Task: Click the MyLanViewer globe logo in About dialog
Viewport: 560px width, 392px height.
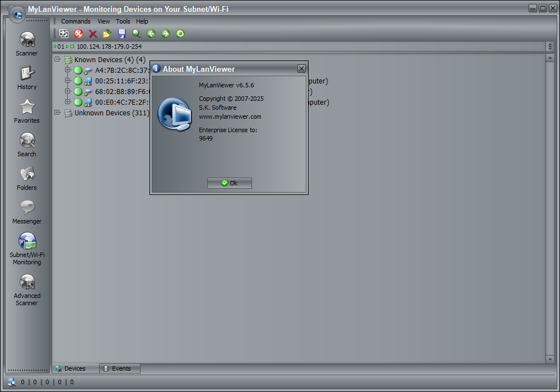Action: pyautogui.click(x=174, y=114)
